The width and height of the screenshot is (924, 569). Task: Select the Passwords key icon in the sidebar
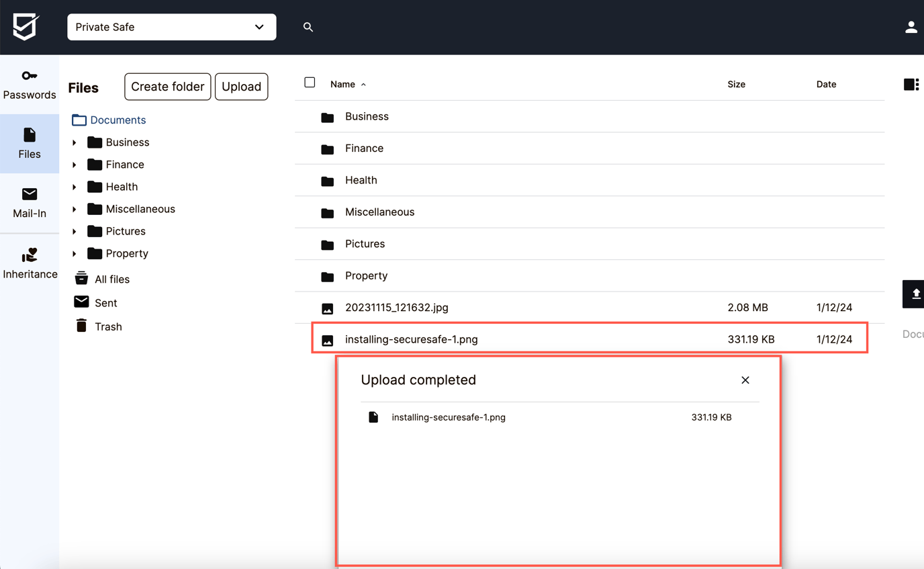(x=30, y=76)
